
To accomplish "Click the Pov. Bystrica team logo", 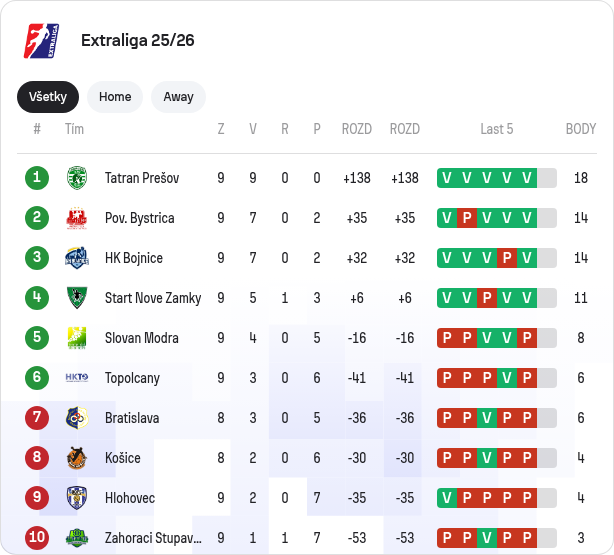I will pos(77,218).
